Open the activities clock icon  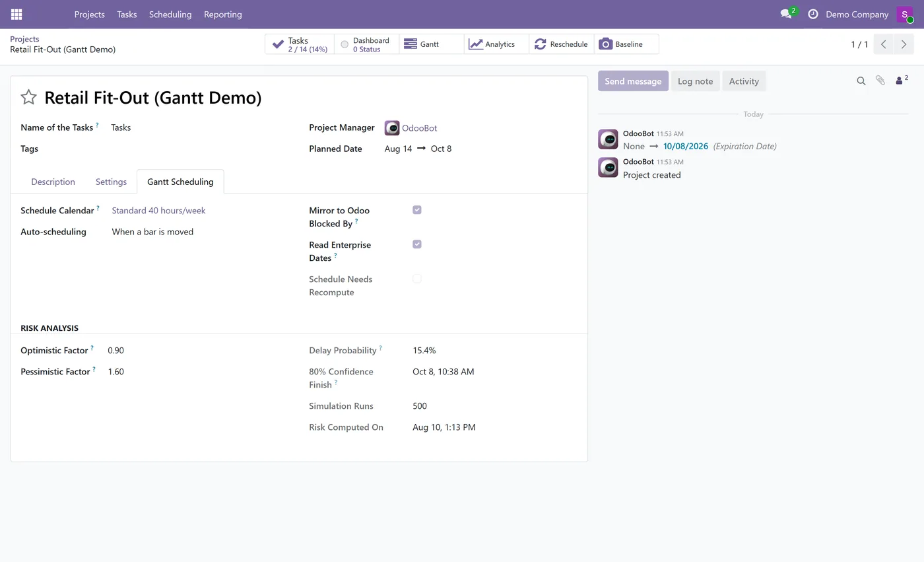pos(813,14)
